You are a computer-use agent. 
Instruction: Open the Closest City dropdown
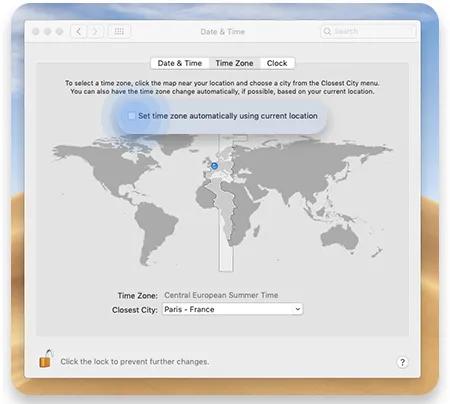(232, 309)
